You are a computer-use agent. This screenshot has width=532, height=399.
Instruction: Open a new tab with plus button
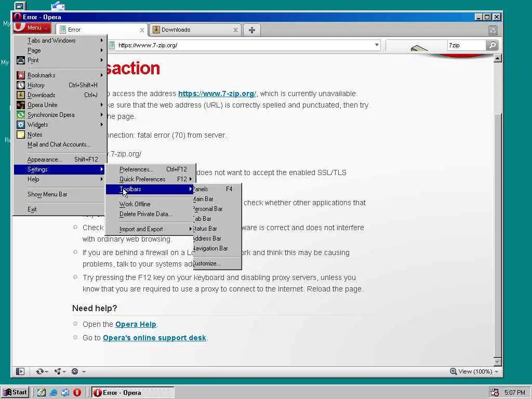(x=252, y=30)
